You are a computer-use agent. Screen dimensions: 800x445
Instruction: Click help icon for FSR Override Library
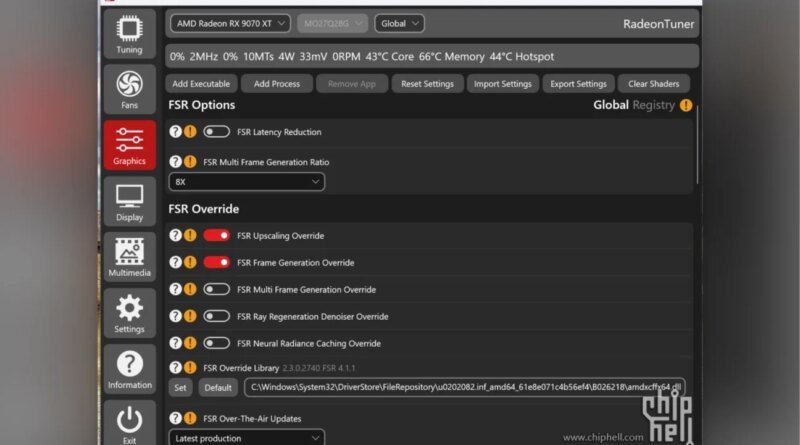pyautogui.click(x=176, y=367)
